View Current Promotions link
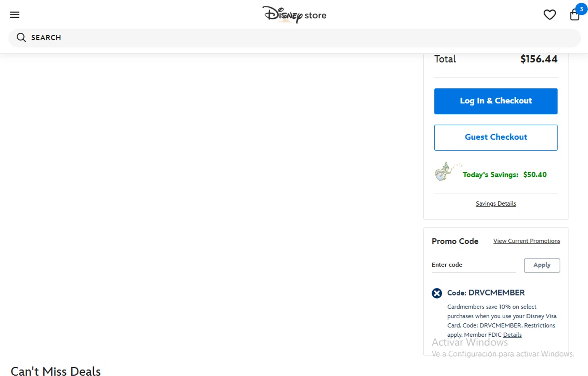Viewport: 588px width, 376px height. 526,241
